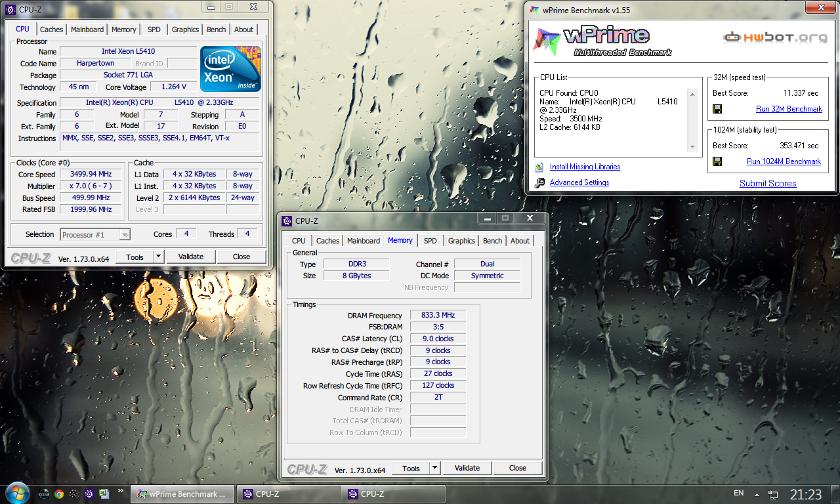Select the CPU-Z taskbar button beside wPrime
The image size is (840, 504).
point(287,494)
